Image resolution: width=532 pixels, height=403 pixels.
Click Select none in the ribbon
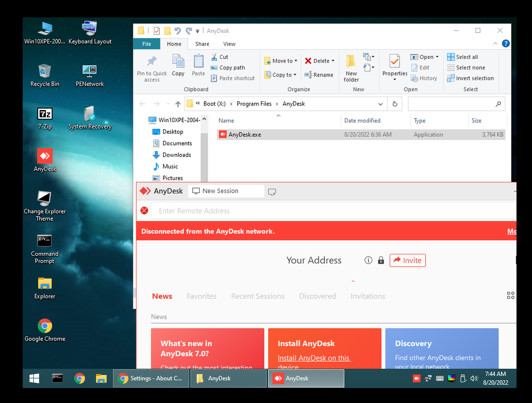(466, 68)
